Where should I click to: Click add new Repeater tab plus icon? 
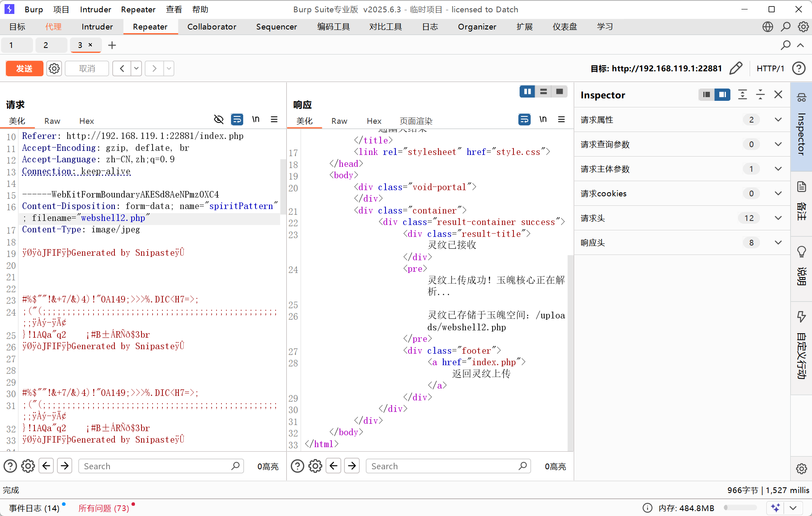[x=112, y=45]
